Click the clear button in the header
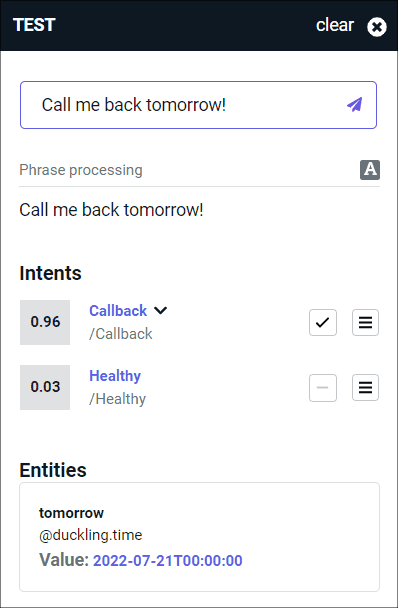The width and height of the screenshot is (398, 608). (x=335, y=25)
